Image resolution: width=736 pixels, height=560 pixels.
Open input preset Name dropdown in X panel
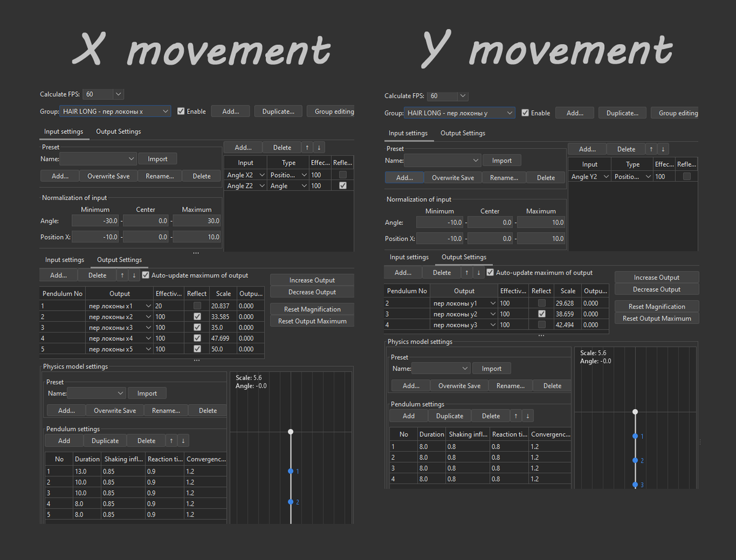[x=98, y=159]
